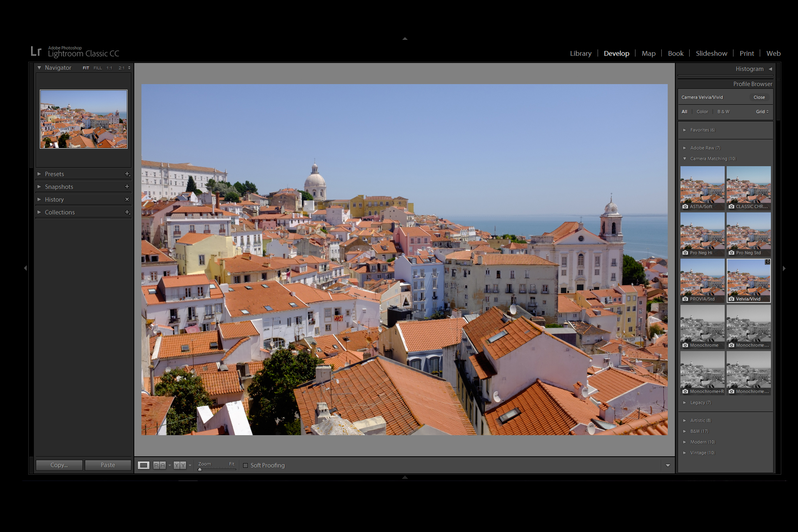Open the Grid view dropdown in Profile Browser
The width and height of the screenshot is (798, 532).
click(761, 112)
